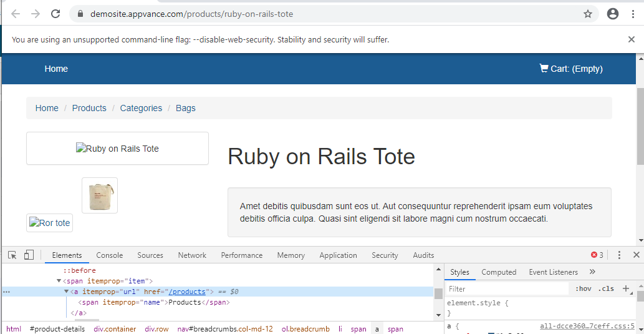The height and width of the screenshot is (334, 644).
Task: Click the browser address bar URL
Action: [192, 14]
